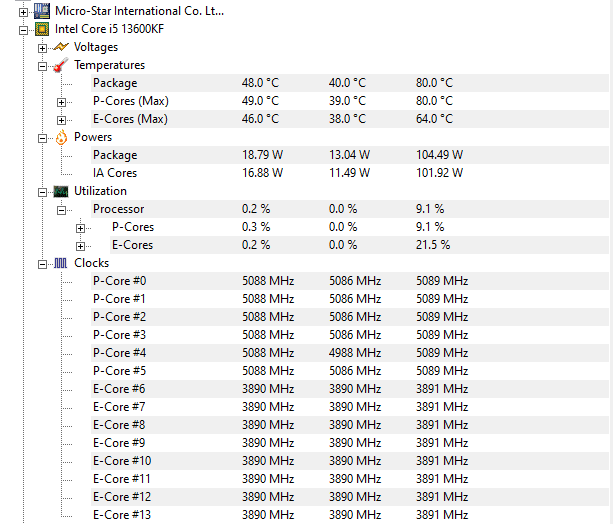This screenshot has width=613, height=524.
Task: Click the 49.0 °C P-Cores current temperature
Action: [260, 101]
